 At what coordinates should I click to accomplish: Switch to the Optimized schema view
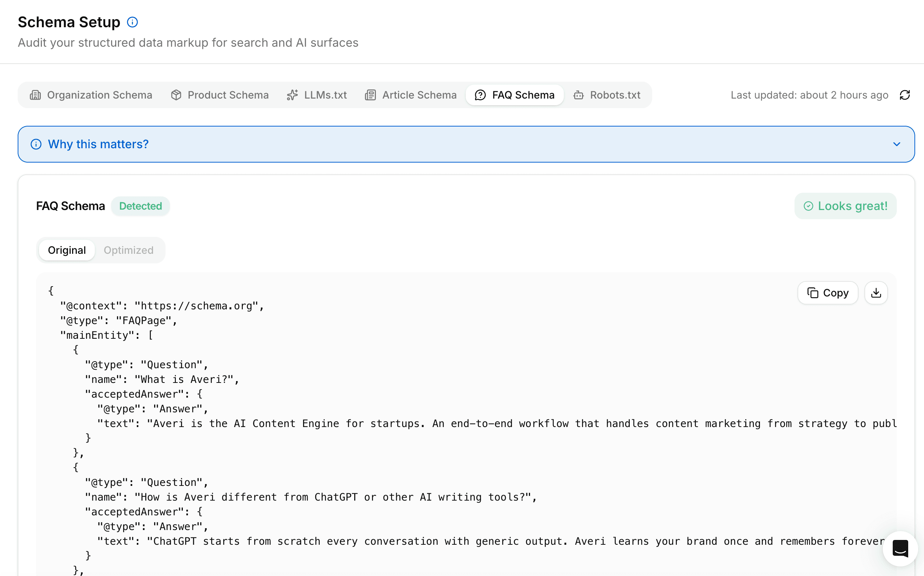click(x=129, y=250)
